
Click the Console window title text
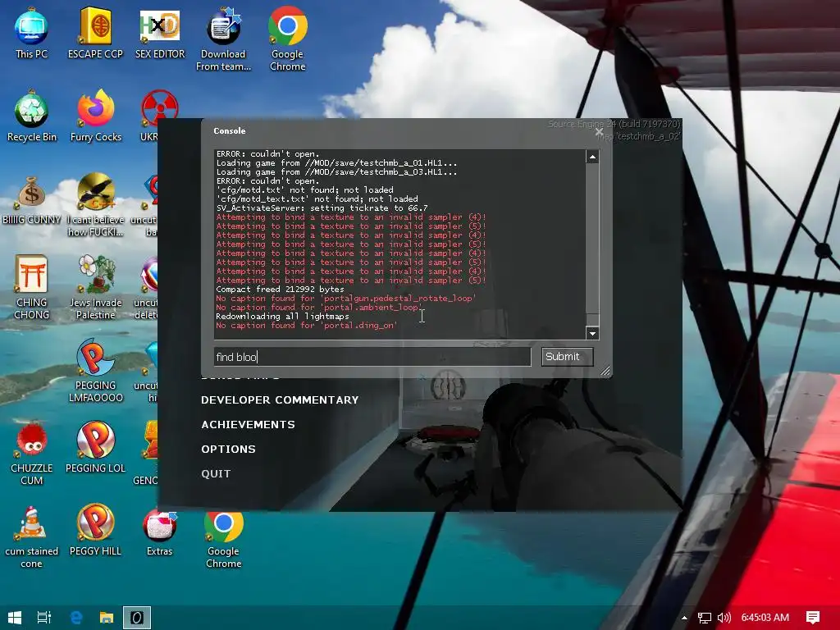point(230,130)
